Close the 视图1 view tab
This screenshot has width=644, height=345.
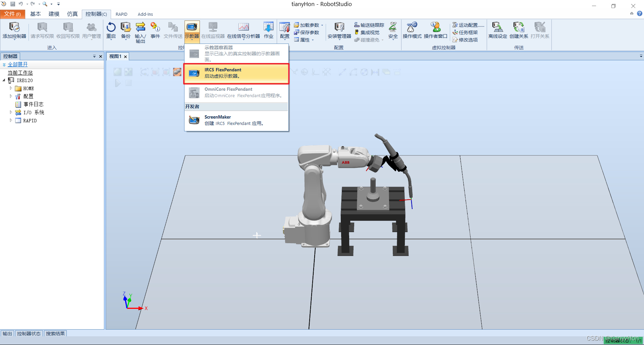pos(125,57)
